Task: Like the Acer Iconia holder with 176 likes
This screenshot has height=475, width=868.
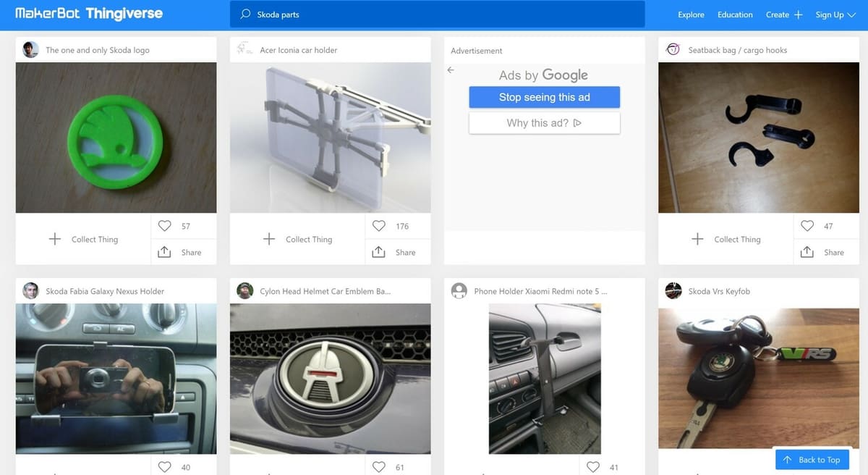Action: point(379,226)
